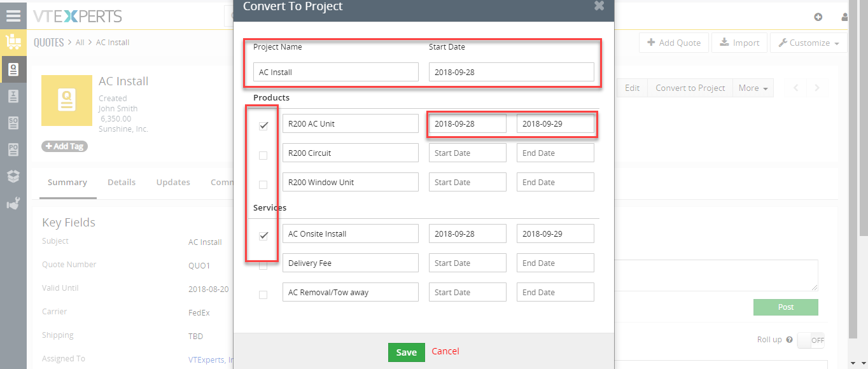The width and height of the screenshot is (868, 369).
Task: Uncheck the R200 AC Unit checkbox
Action: tap(263, 126)
